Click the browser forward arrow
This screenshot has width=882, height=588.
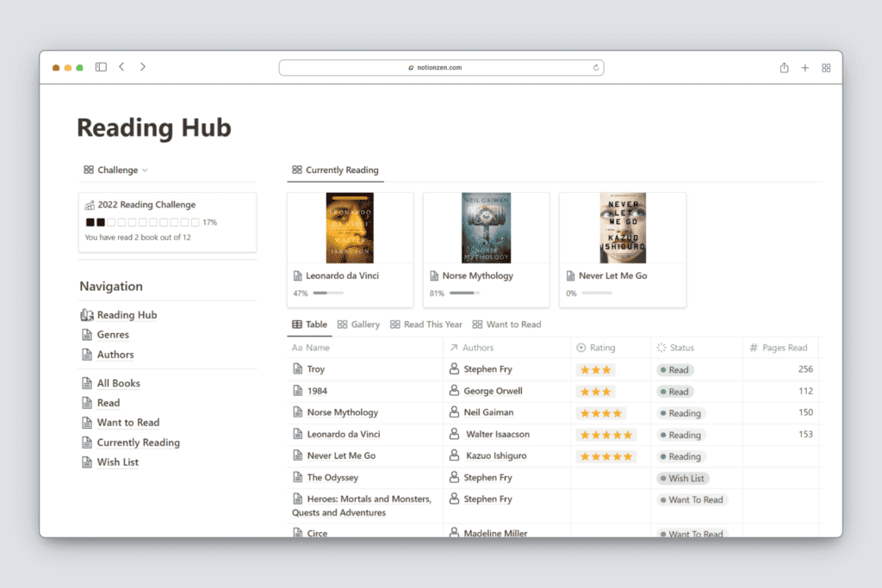coord(143,67)
